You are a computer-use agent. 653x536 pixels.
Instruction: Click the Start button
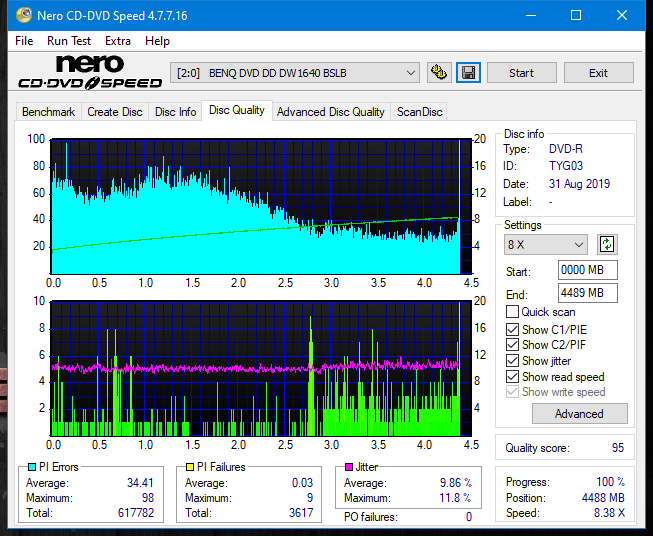(x=521, y=73)
